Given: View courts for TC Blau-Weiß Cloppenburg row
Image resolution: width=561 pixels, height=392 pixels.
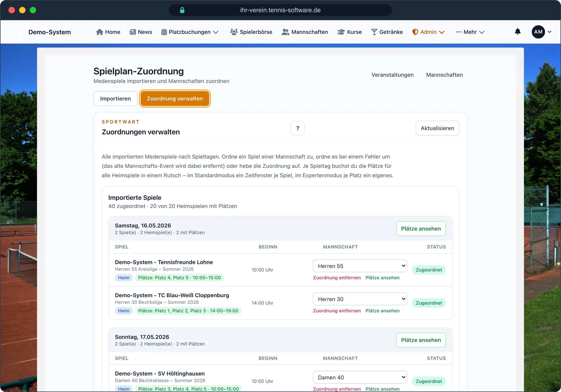Looking at the screenshot, I should pos(382,311).
